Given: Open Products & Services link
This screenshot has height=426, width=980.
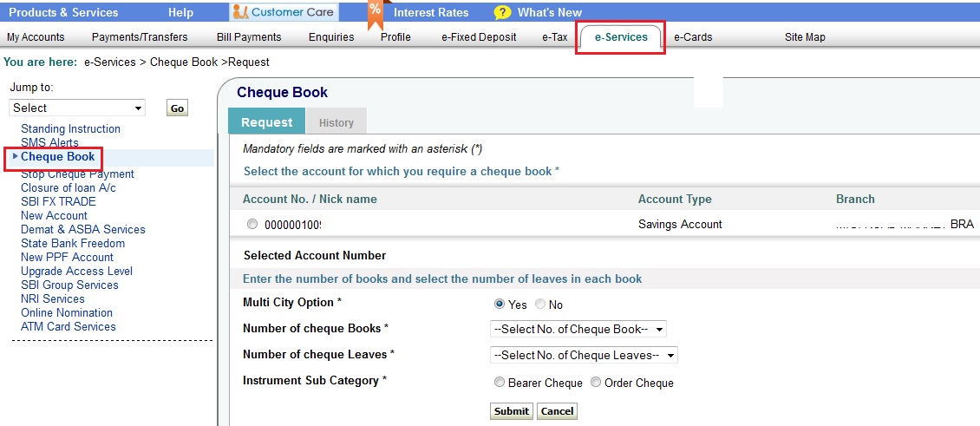Looking at the screenshot, I should click(x=63, y=12).
